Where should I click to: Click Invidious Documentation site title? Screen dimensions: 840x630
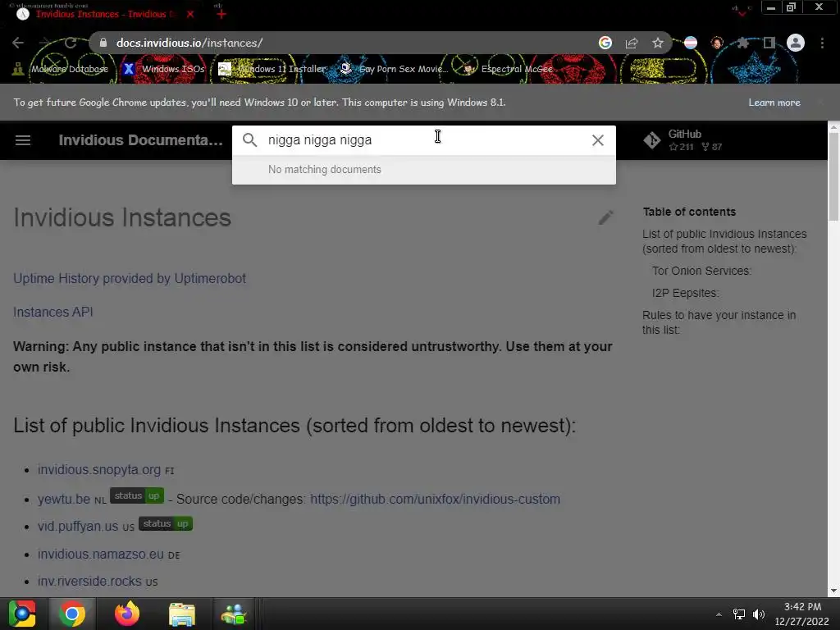click(x=140, y=140)
